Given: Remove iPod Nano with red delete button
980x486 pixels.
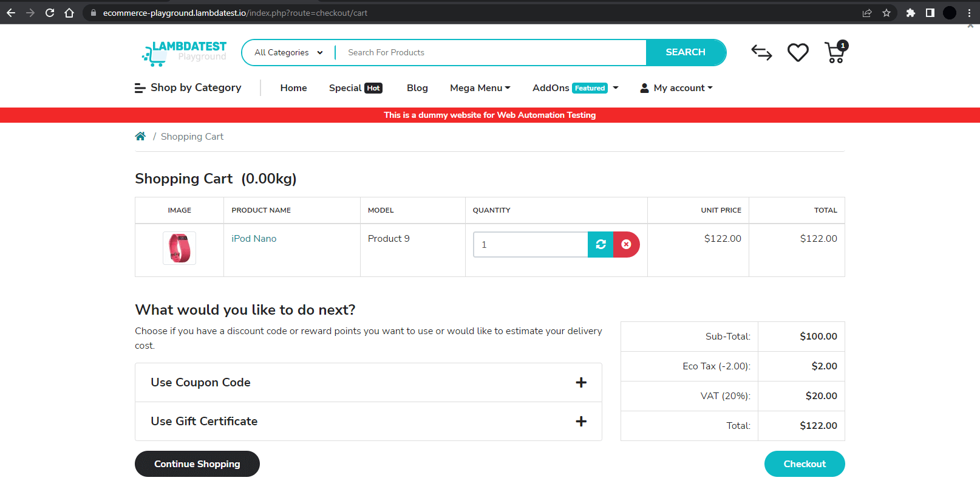Looking at the screenshot, I should pos(626,244).
